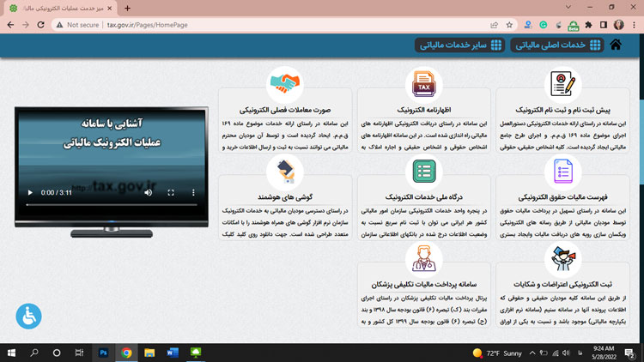This screenshot has height=362, width=644.
Task: Select the میز خدمت عملیات الکترونیکی tab
Action: click(x=61, y=9)
